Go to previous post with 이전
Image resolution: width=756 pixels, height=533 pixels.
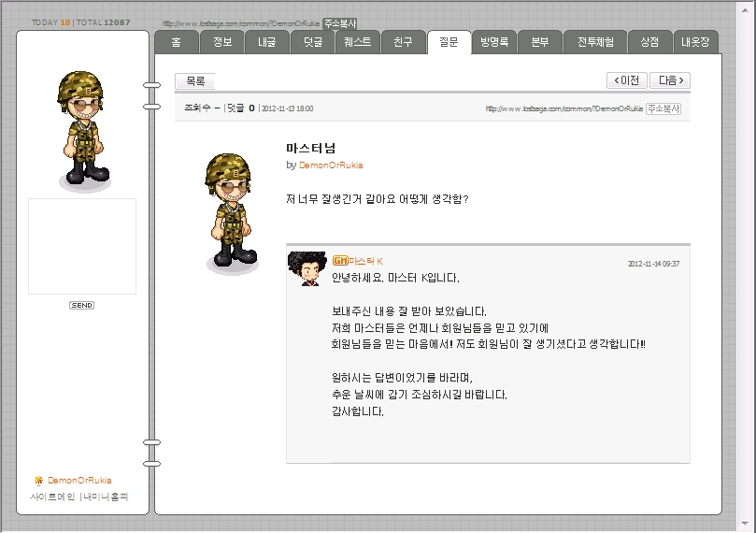pos(626,80)
